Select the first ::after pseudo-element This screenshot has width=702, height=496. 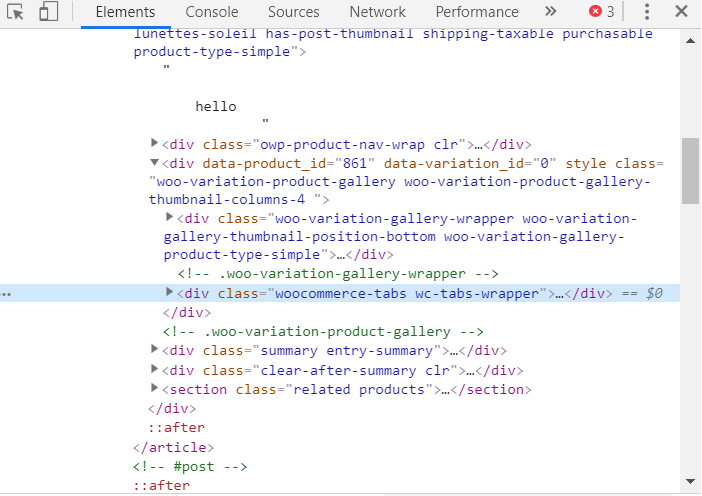click(176, 428)
